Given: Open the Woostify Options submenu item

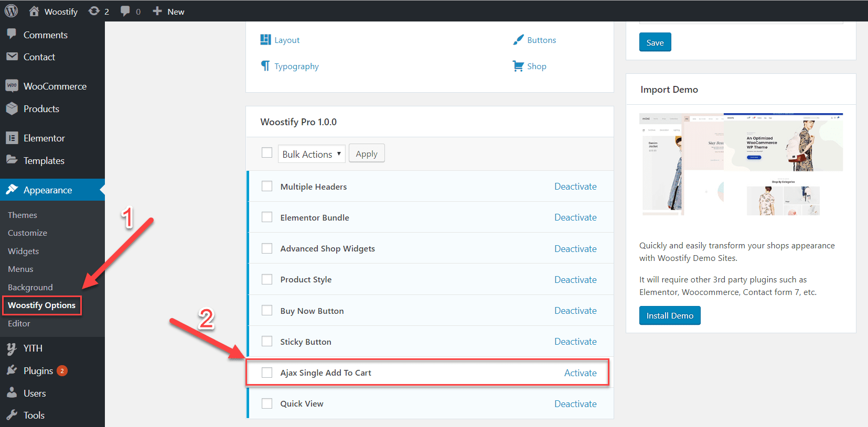Looking at the screenshot, I should [x=41, y=305].
